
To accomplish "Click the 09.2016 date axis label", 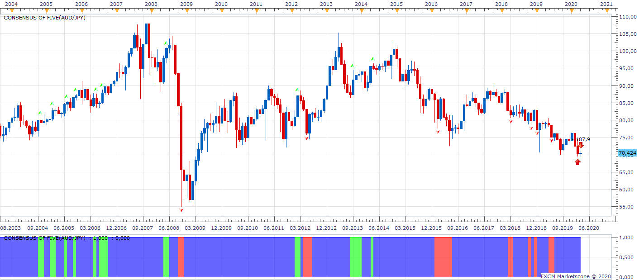I will click(x=458, y=228).
